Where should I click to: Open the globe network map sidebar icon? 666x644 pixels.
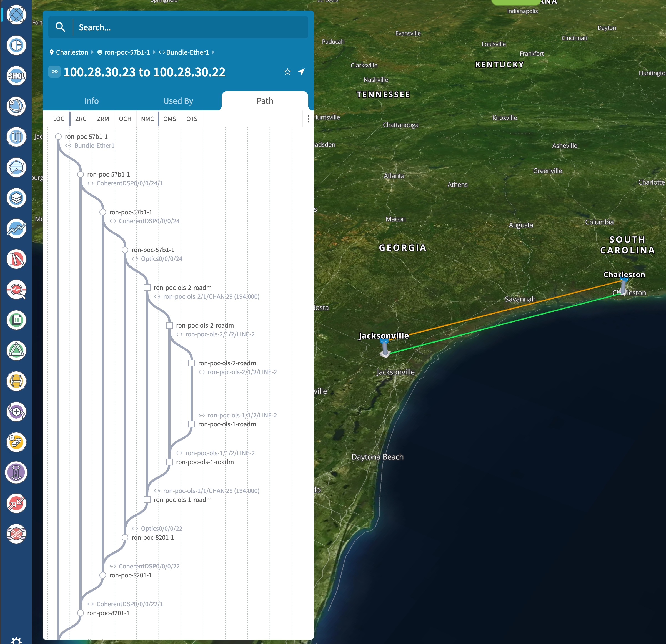tap(16, 15)
